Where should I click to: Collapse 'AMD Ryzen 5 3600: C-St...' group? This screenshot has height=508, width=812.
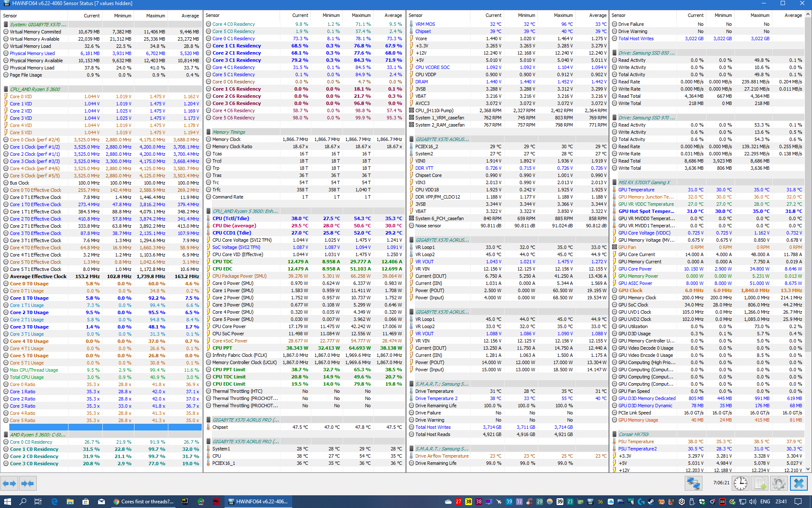click(38, 435)
